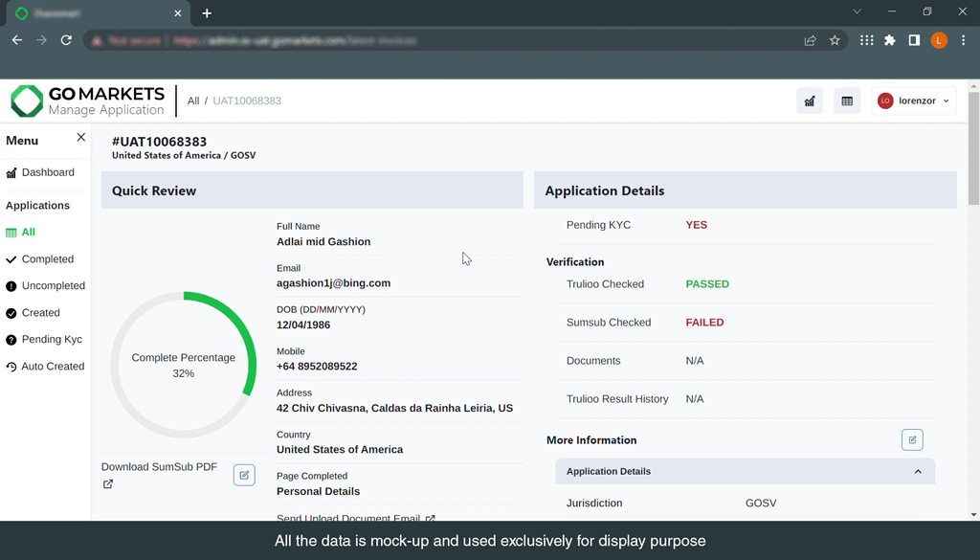Image resolution: width=980 pixels, height=560 pixels.
Task: Open the tab search chevron
Action: tap(857, 11)
